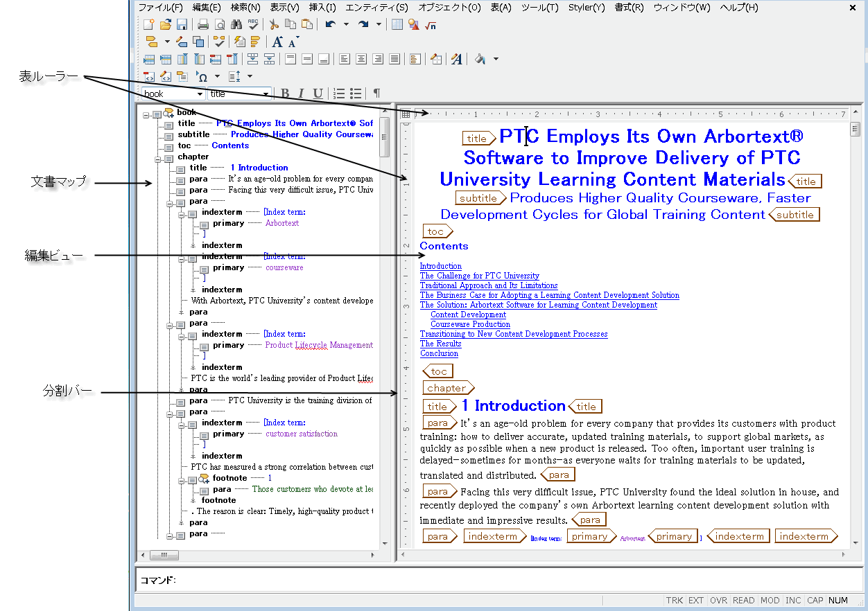The image size is (868, 611).
Task: Click the edit view vertical scrollbar thumb
Action: (856, 130)
